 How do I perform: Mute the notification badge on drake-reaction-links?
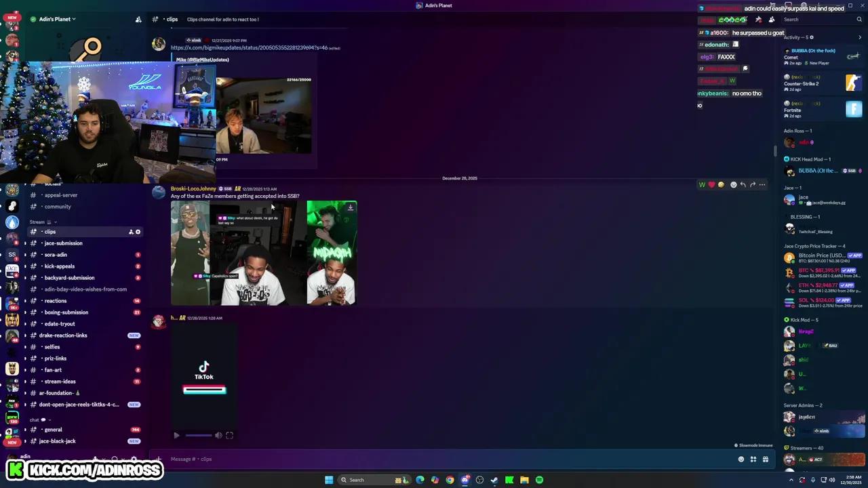coord(134,335)
